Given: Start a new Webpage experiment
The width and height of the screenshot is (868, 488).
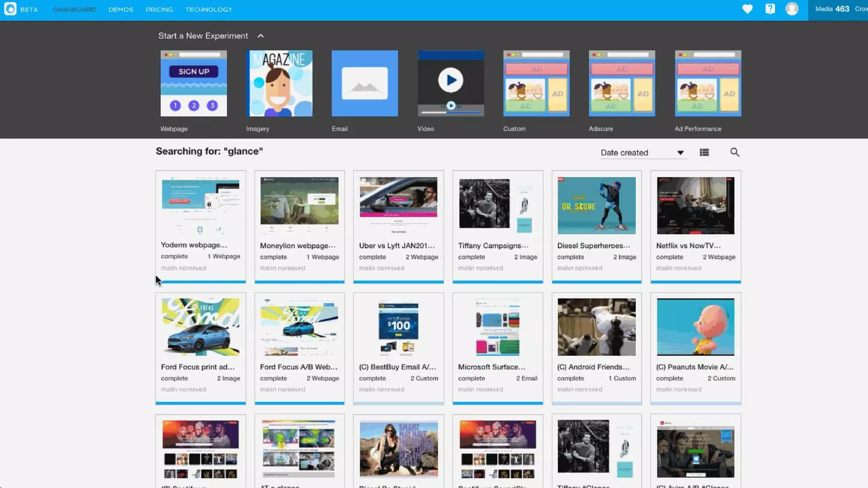Looking at the screenshot, I should [x=194, y=83].
